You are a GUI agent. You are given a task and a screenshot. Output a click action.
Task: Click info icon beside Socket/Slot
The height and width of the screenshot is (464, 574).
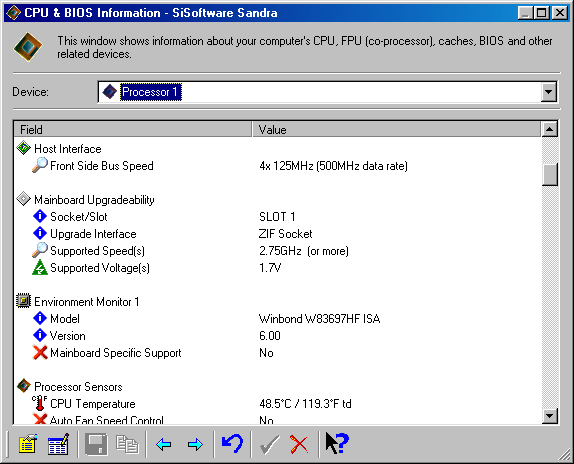click(40, 216)
